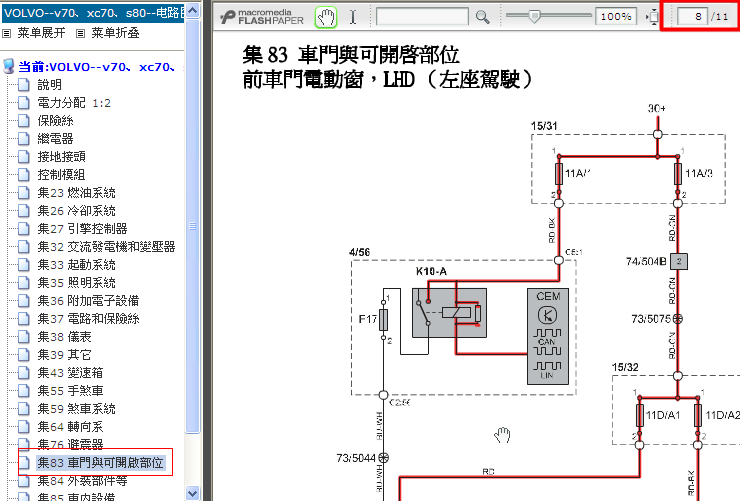Click the page icon beside 集55 手煞車
Viewport: 740px width, 501px height.
pyautogui.click(x=24, y=391)
